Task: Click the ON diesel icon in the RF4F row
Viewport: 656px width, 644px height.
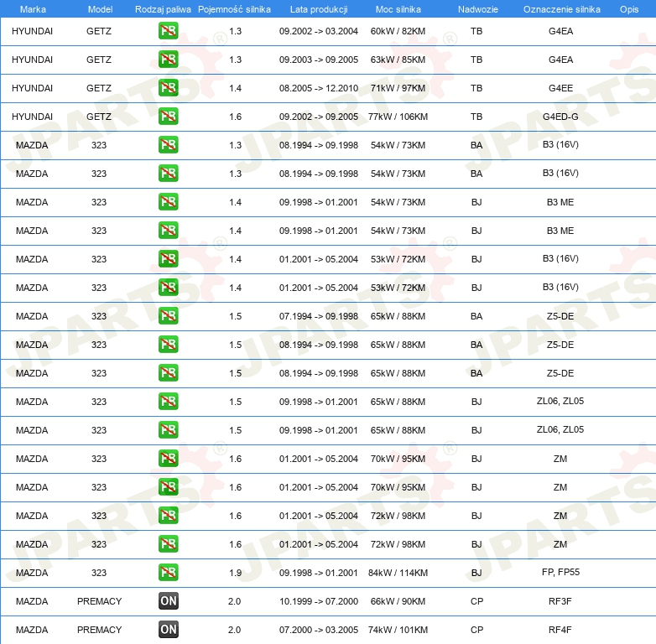Action: (169, 630)
